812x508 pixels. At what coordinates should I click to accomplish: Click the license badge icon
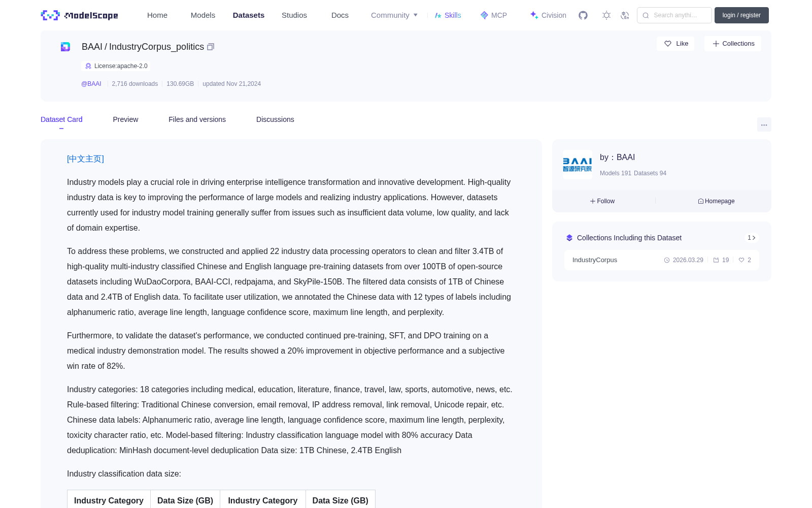88,66
